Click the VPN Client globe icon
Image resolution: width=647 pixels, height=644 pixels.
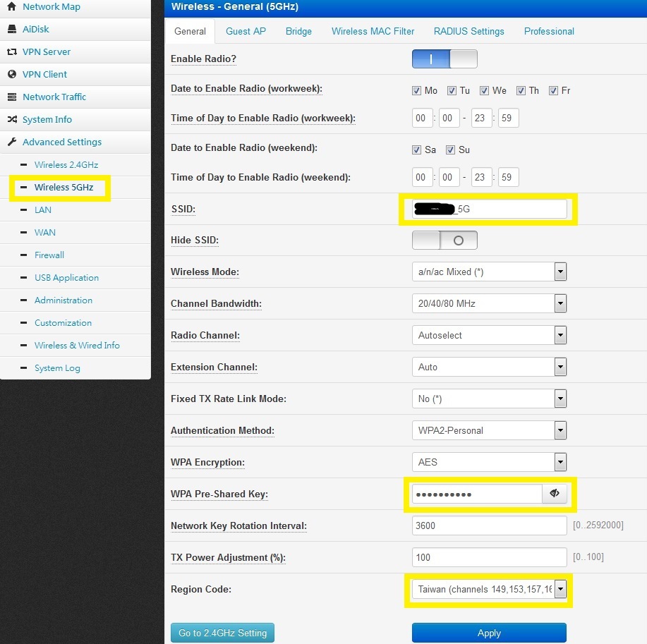[x=12, y=74]
